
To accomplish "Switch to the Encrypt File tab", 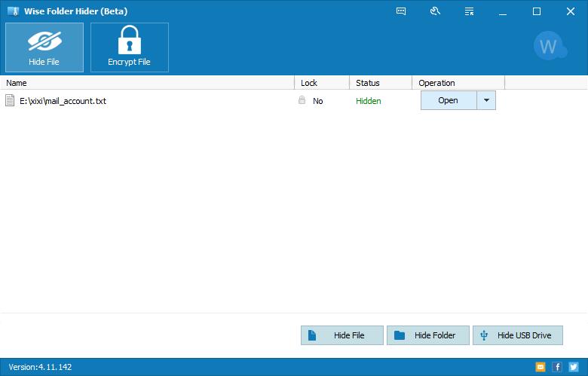I will [130, 47].
